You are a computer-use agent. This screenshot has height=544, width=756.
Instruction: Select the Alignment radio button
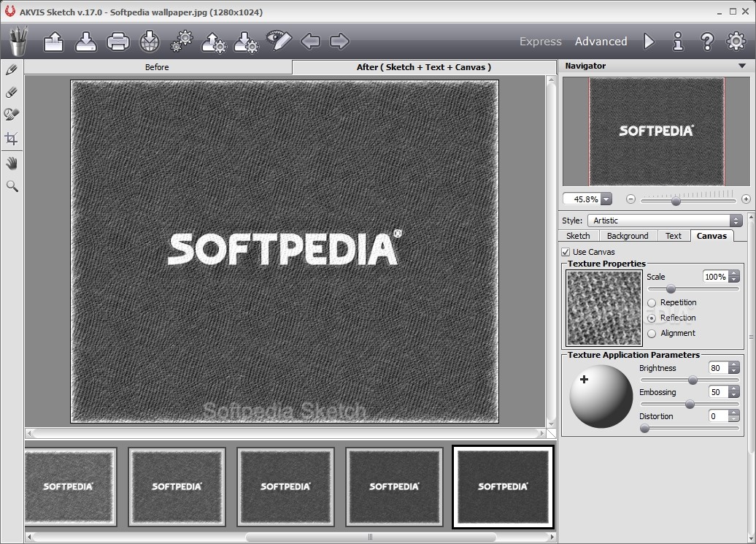click(652, 334)
